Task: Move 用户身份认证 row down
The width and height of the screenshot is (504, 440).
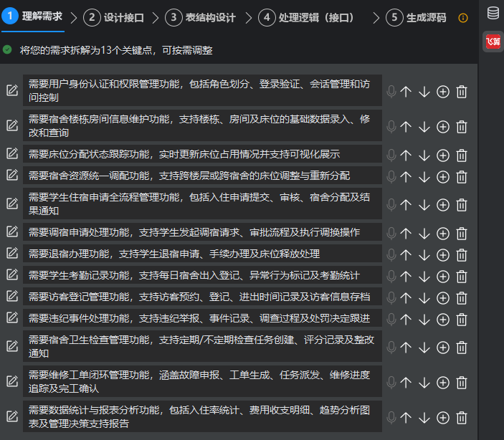Action: click(x=424, y=92)
